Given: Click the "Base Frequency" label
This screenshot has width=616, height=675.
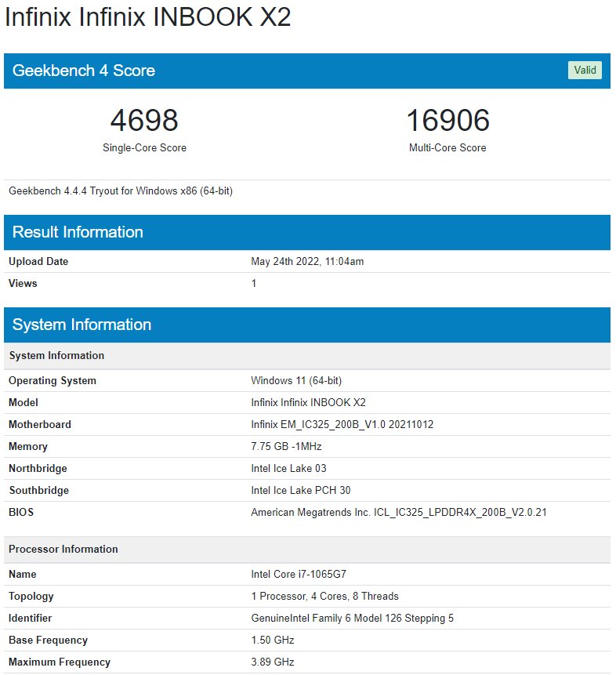Looking at the screenshot, I should (x=48, y=641).
